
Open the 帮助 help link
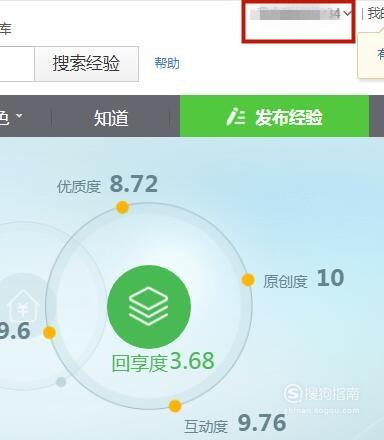pyautogui.click(x=167, y=63)
